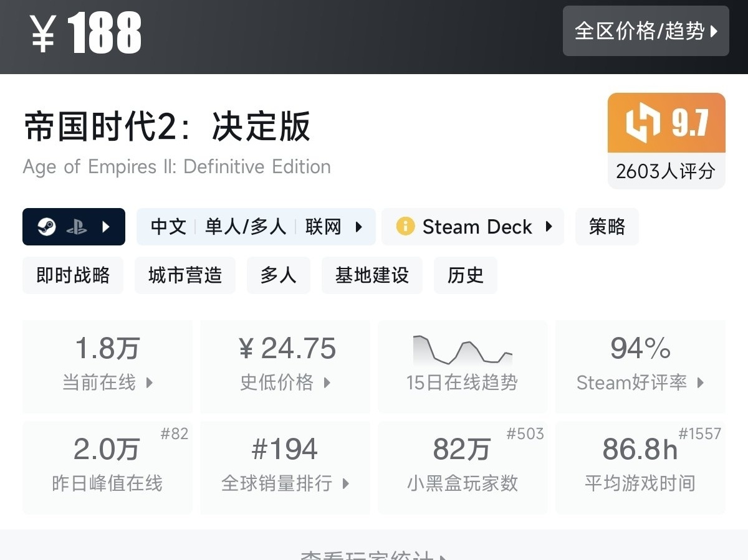Image resolution: width=748 pixels, height=560 pixels.
Task: Expand the platforms arrow beside PlayStation
Action: click(106, 227)
